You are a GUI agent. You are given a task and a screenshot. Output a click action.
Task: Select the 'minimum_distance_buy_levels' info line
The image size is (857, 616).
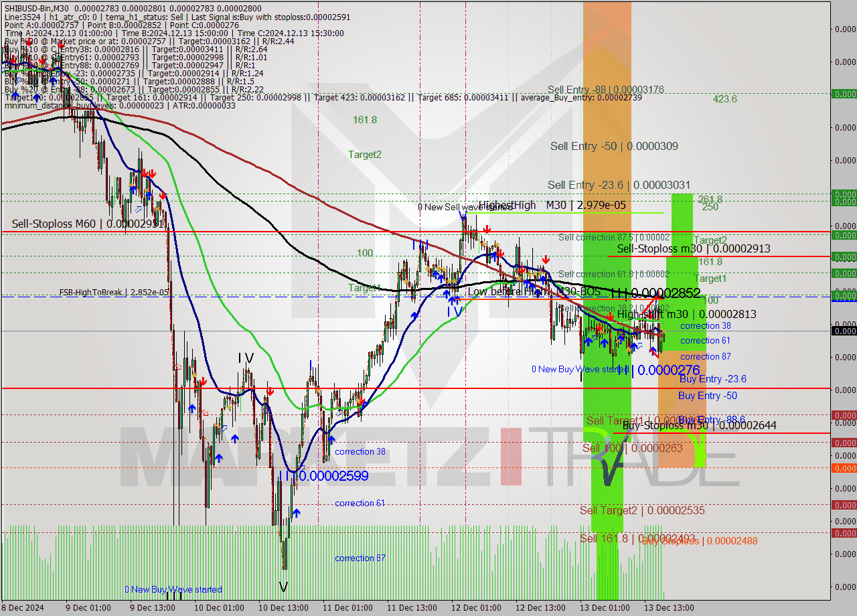pyautogui.click(x=120, y=106)
